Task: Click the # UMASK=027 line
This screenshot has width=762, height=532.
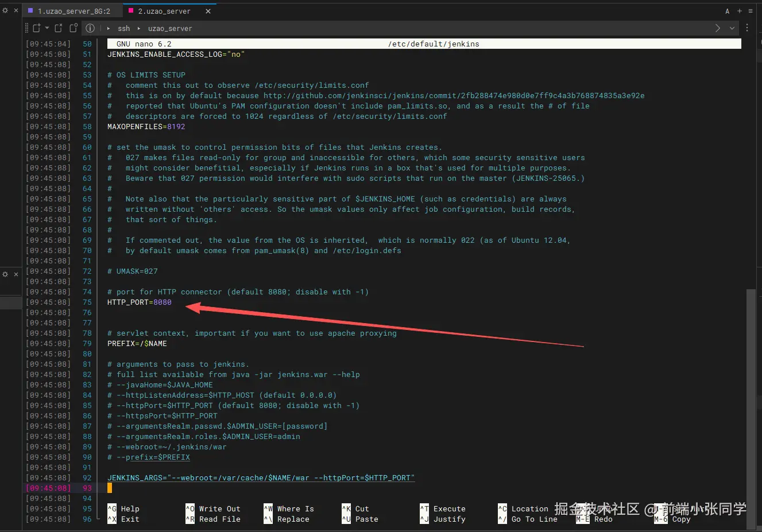Action: pos(133,271)
